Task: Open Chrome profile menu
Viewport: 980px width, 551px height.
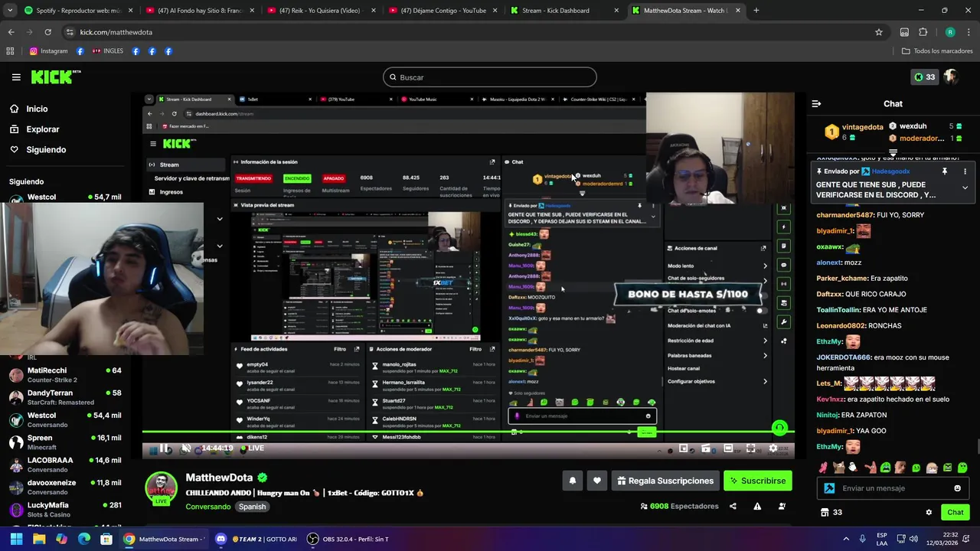Action: 950,32
